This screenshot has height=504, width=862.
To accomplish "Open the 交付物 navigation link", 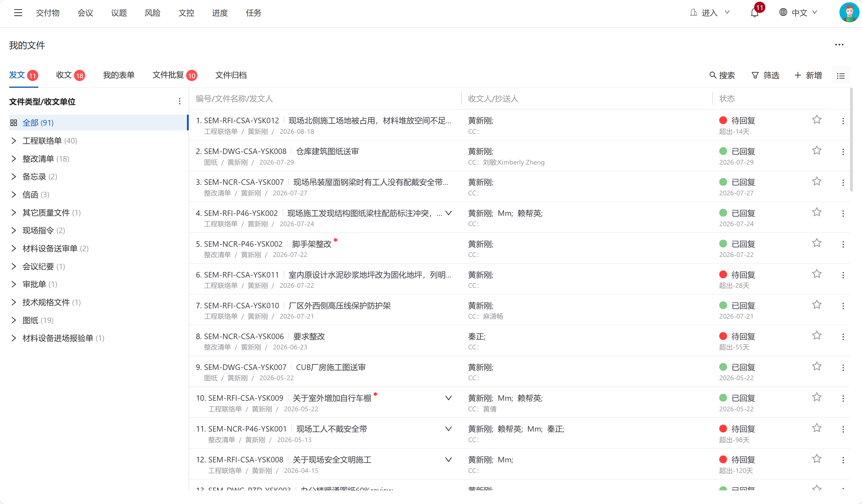I will click(x=47, y=13).
